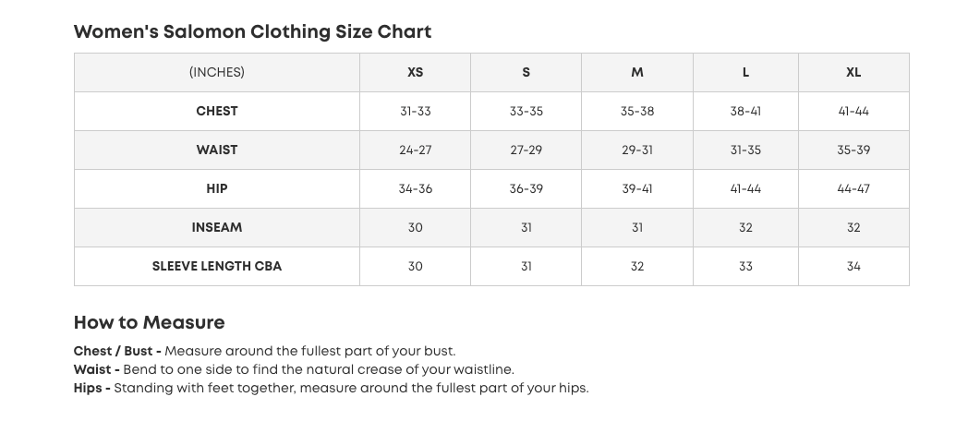Click hip measurement 44-47 for XL
Image resolution: width=980 pixels, height=421 pixels.
pos(853,188)
